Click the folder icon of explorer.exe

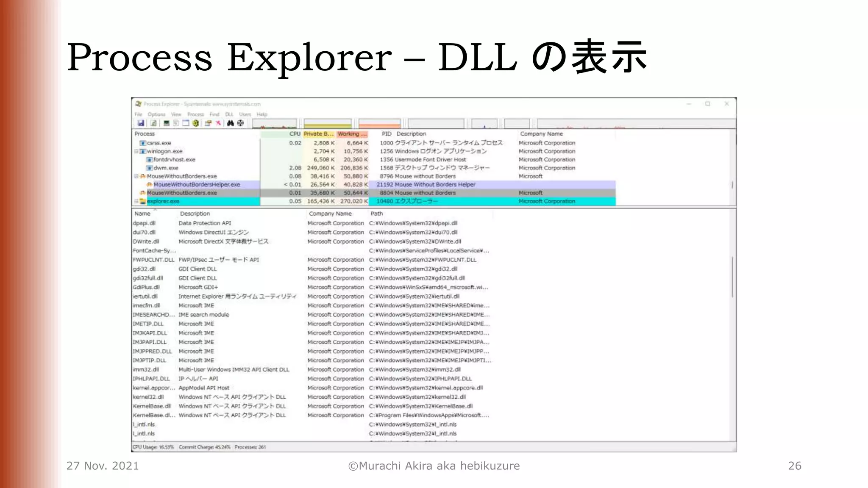coord(143,201)
